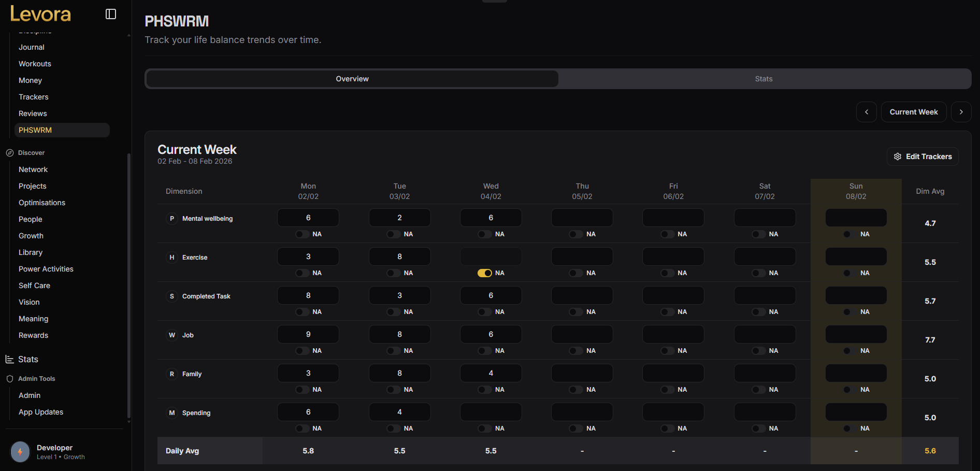Go to next week with right chevron
Image resolution: width=980 pixels, height=471 pixels.
961,112
